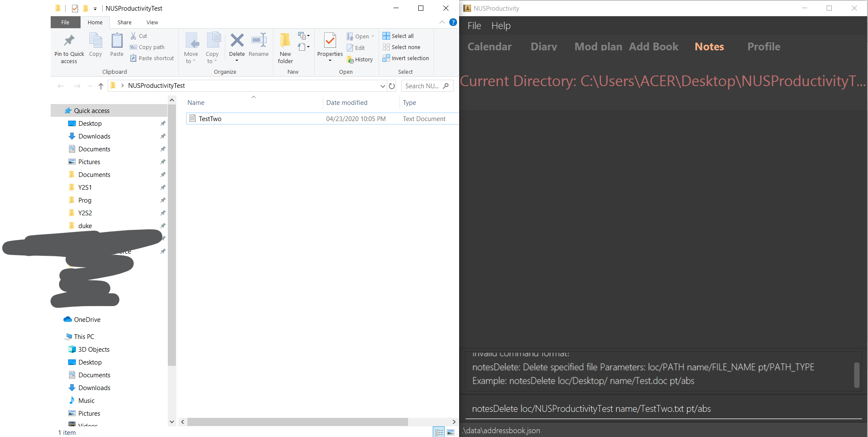Open file History
868x437 pixels.
coord(360,60)
